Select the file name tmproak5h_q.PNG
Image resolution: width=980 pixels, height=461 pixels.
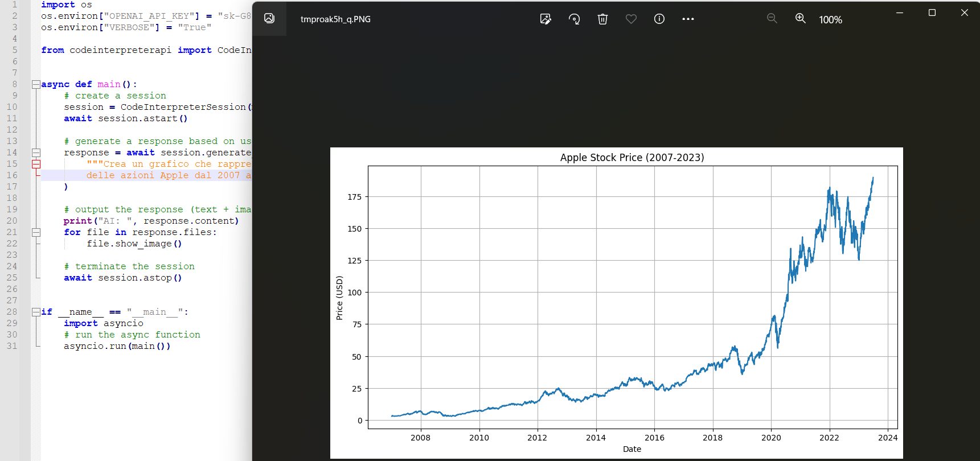(x=335, y=19)
